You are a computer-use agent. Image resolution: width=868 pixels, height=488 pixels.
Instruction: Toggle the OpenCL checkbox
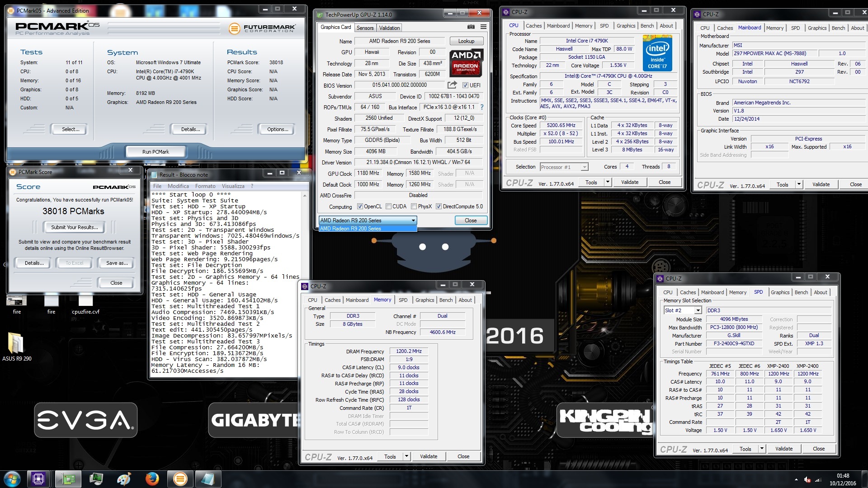[360, 206]
